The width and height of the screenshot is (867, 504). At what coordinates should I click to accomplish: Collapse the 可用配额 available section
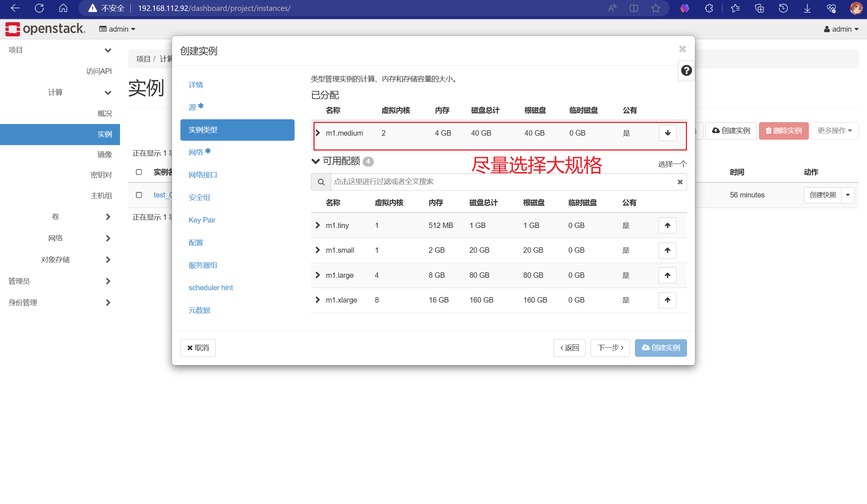point(315,161)
